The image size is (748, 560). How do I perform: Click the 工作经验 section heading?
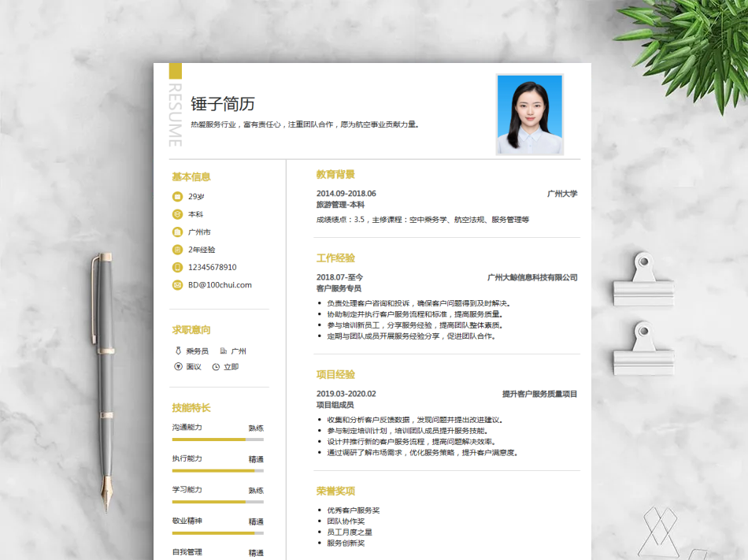(336, 258)
